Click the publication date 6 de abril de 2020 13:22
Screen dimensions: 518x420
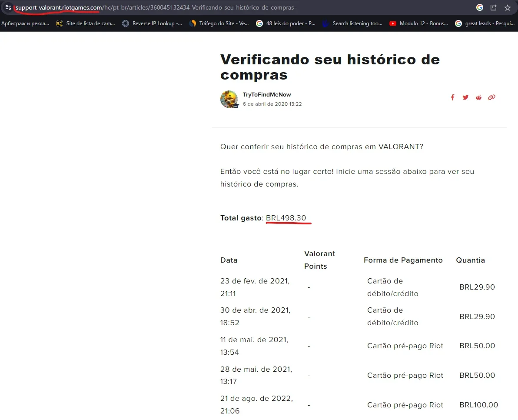coord(272,104)
